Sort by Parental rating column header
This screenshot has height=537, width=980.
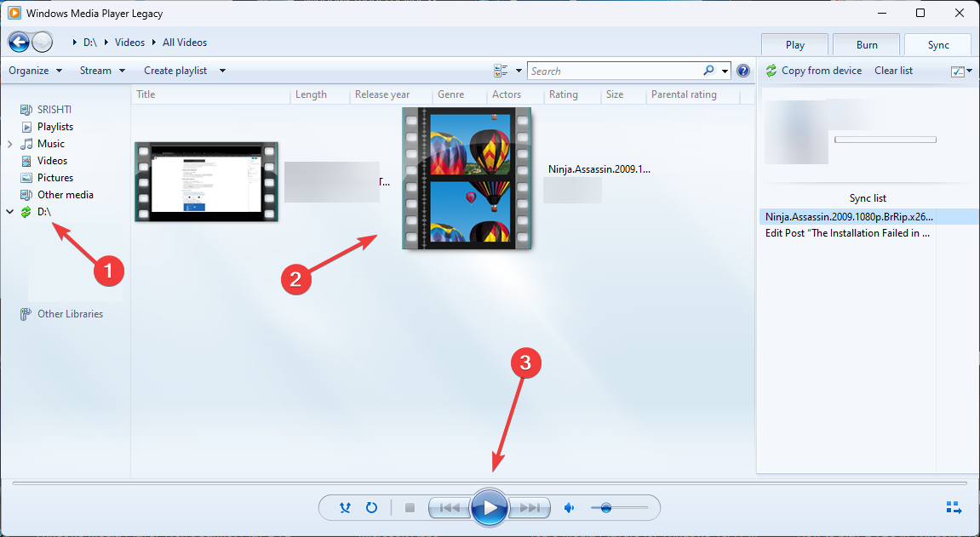point(693,94)
